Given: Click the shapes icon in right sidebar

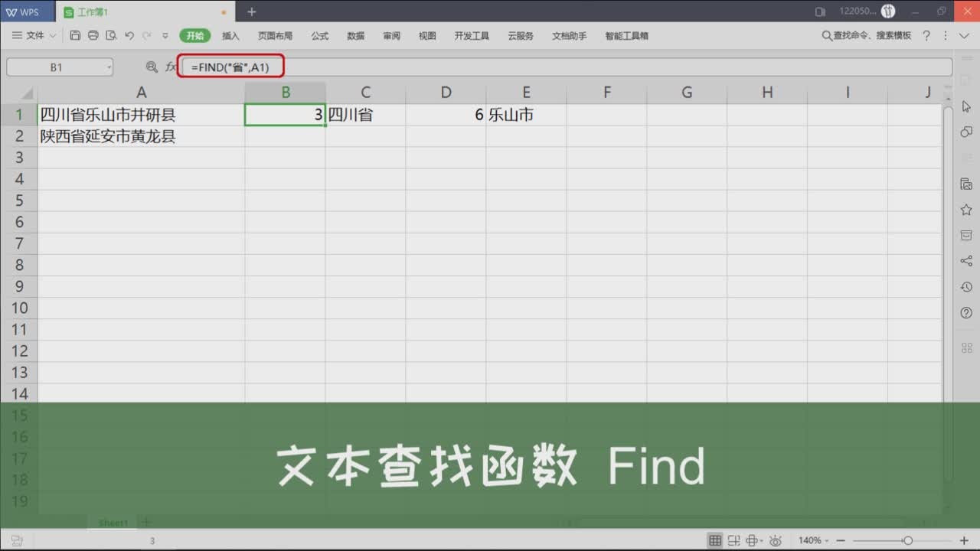Looking at the screenshot, I should [x=966, y=132].
